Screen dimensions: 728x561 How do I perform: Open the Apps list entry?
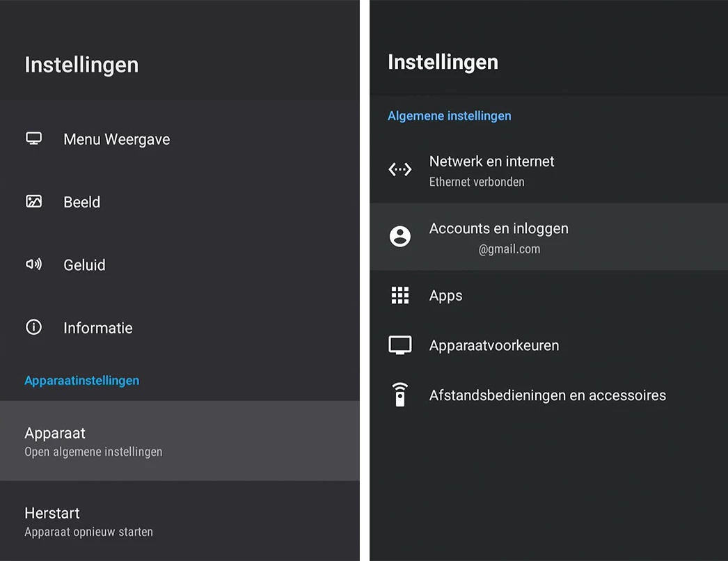(x=446, y=296)
